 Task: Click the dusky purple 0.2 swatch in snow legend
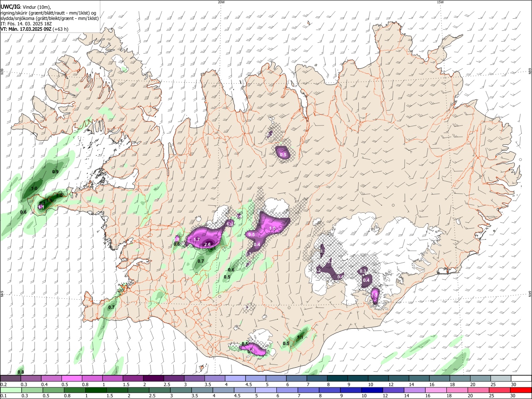click(10, 379)
